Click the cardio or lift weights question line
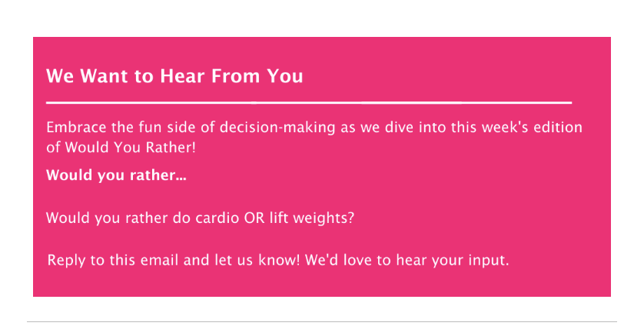644x326 pixels. click(x=200, y=218)
